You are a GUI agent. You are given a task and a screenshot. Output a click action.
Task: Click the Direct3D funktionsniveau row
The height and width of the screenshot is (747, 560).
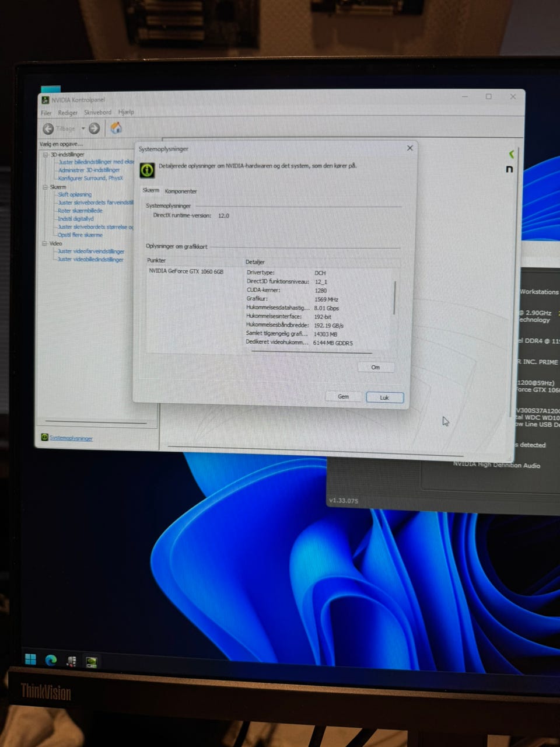coord(320,281)
